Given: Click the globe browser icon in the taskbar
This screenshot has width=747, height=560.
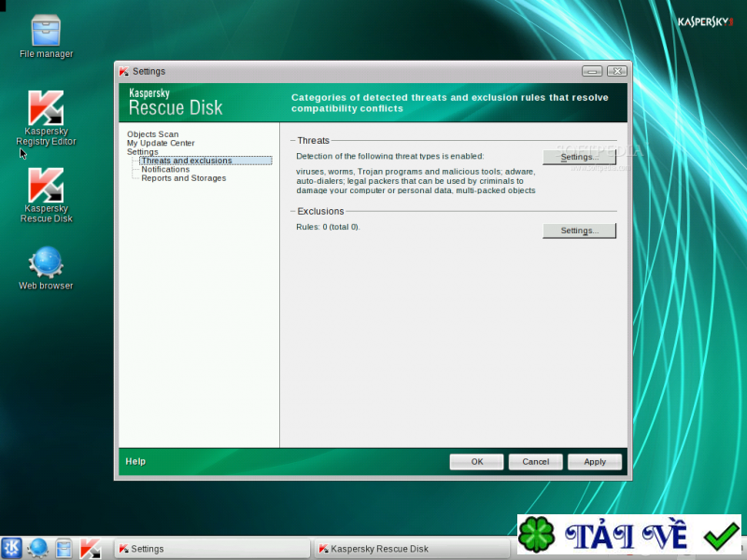Looking at the screenshot, I should [x=37, y=548].
